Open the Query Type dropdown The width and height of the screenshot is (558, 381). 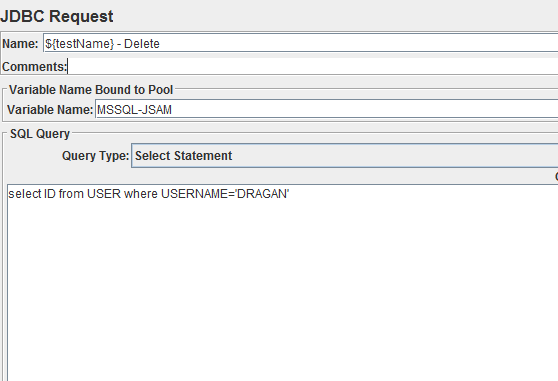(x=344, y=156)
